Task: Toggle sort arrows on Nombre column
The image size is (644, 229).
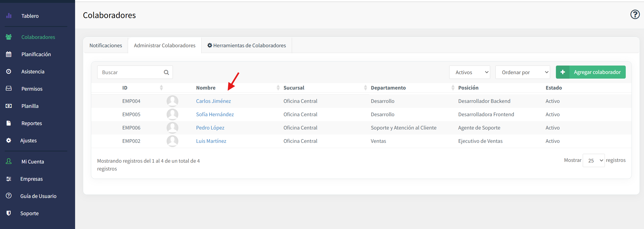Action: coord(278,88)
